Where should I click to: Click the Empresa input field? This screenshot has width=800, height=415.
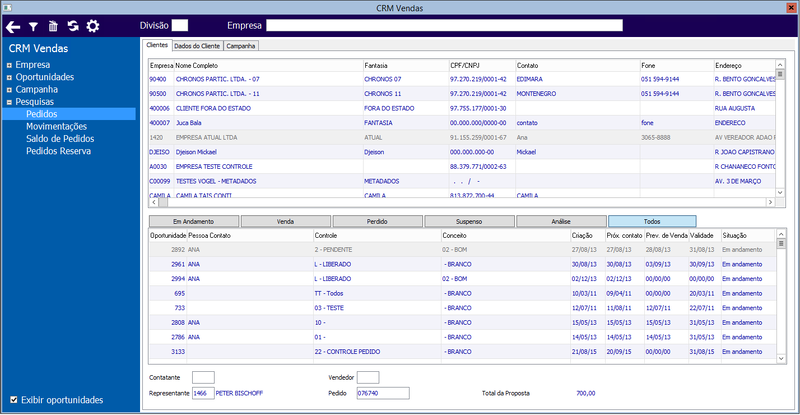pos(444,26)
